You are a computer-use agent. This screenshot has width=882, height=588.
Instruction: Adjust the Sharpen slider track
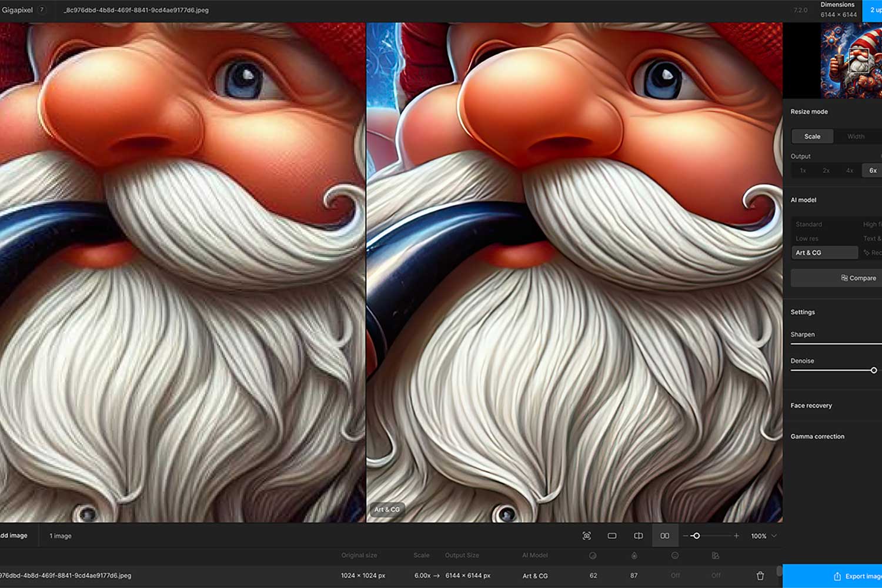coord(836,344)
